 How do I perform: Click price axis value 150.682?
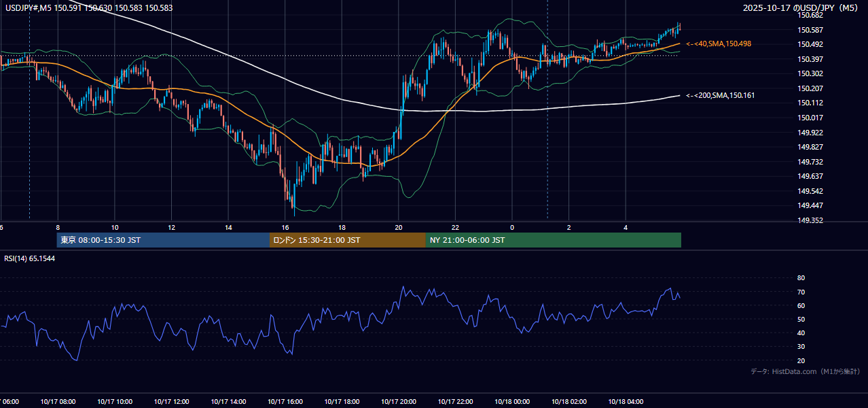(810, 16)
